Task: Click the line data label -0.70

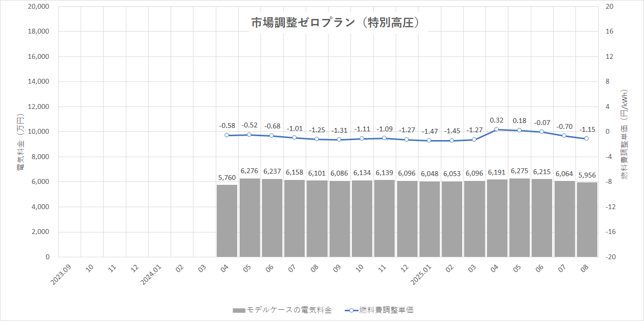Action: [x=564, y=126]
